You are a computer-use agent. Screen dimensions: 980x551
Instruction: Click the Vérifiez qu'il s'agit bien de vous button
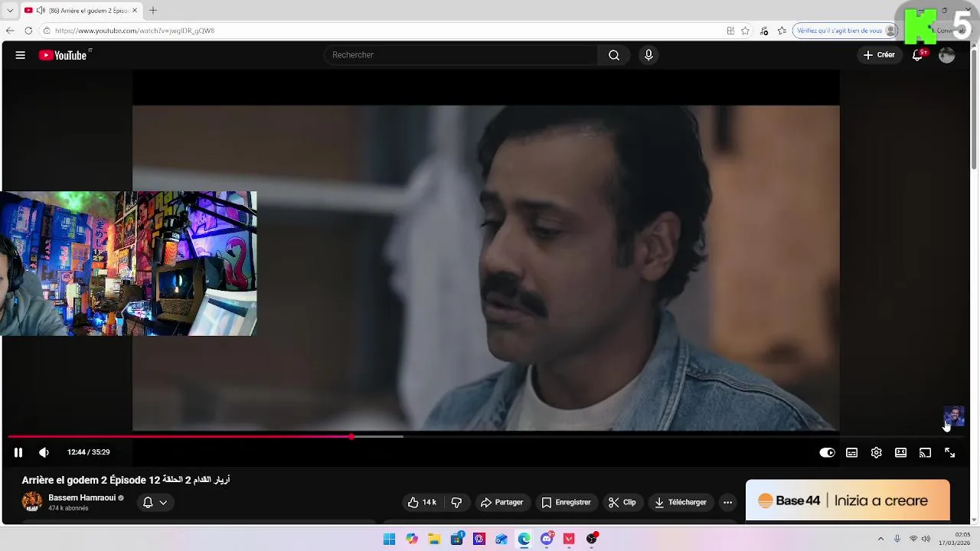845,31
